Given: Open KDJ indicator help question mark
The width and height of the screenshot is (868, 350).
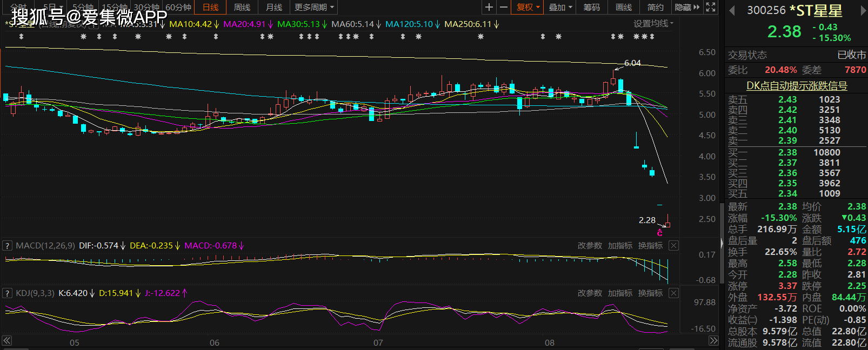Looking at the screenshot, I should tap(8, 293).
